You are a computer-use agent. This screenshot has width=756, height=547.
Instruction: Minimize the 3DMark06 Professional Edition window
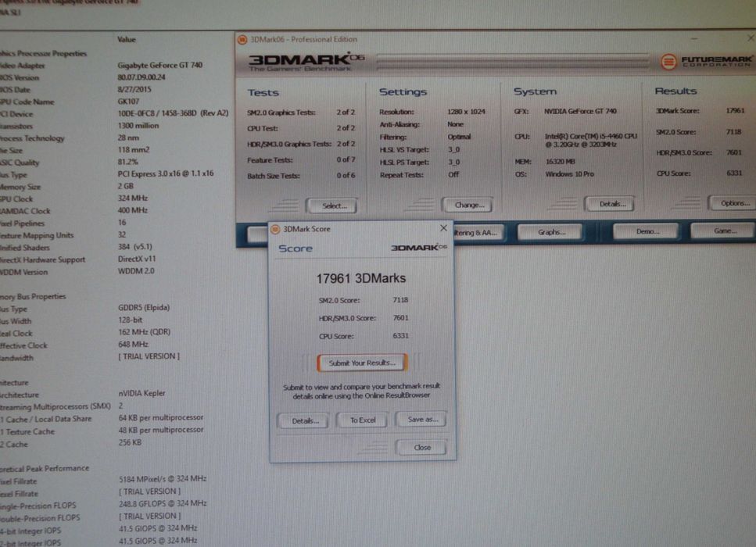[694, 38]
